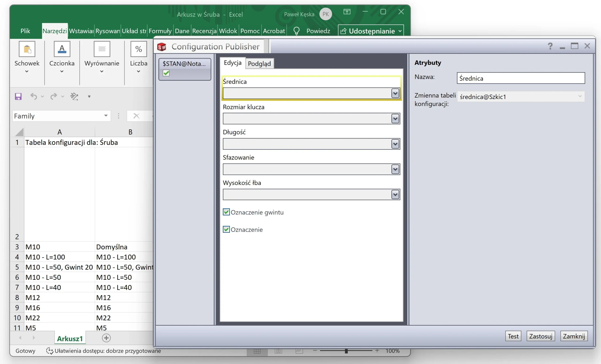
Task: Click the 100% zoom level
Action: coord(393,351)
